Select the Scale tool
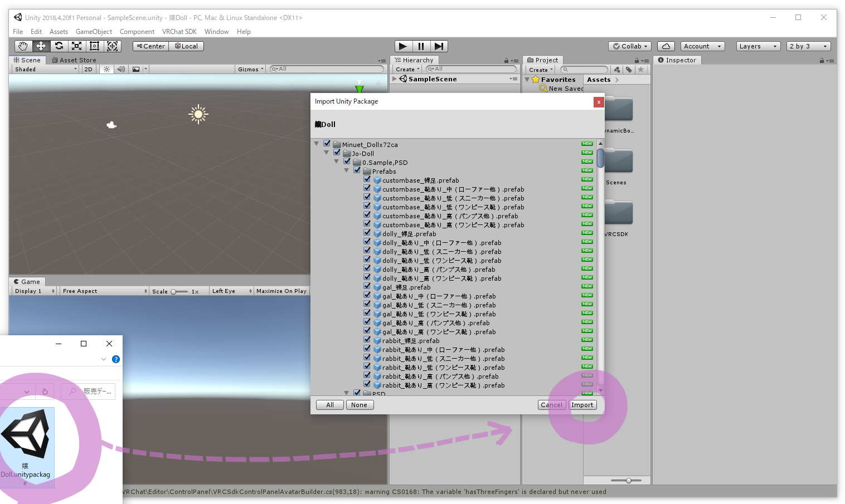Screen dimensions: 845x504 (x=76, y=46)
